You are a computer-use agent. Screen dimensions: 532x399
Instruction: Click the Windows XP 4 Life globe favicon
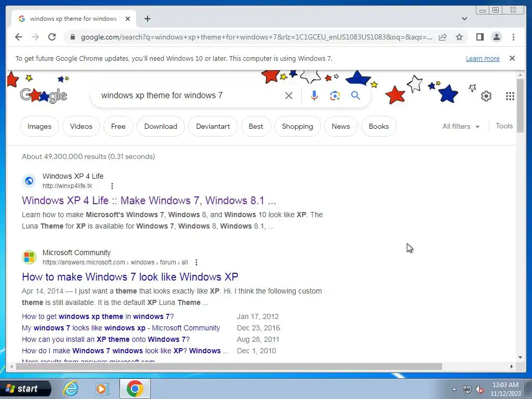[29, 181]
